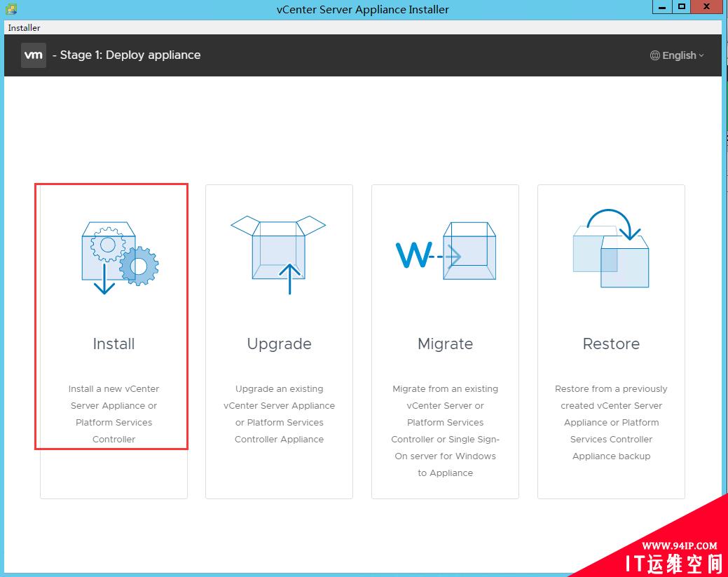Click the installer app icon in title bar
Screen dimensions: 728x577
[x=11, y=9]
